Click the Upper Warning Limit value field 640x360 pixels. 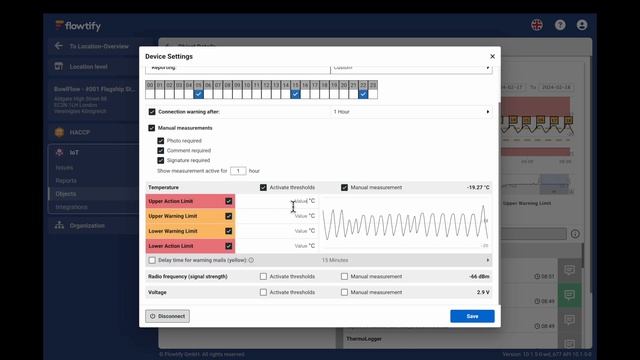click(276, 216)
